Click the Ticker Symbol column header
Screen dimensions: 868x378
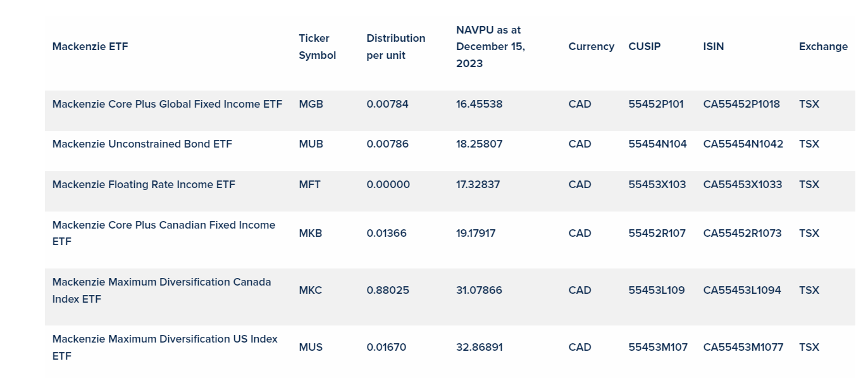coord(317,47)
